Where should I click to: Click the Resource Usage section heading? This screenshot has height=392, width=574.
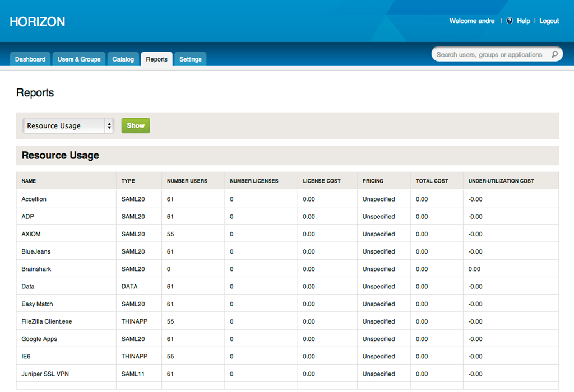(x=61, y=156)
